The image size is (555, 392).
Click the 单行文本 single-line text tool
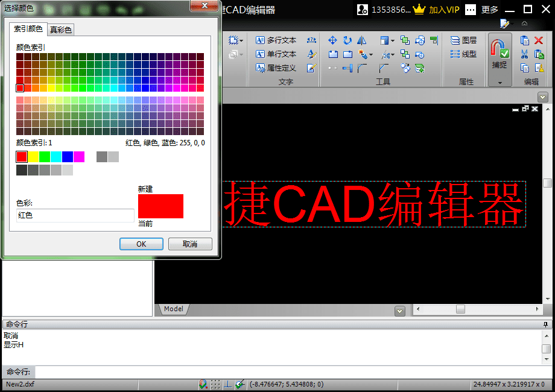coord(276,54)
